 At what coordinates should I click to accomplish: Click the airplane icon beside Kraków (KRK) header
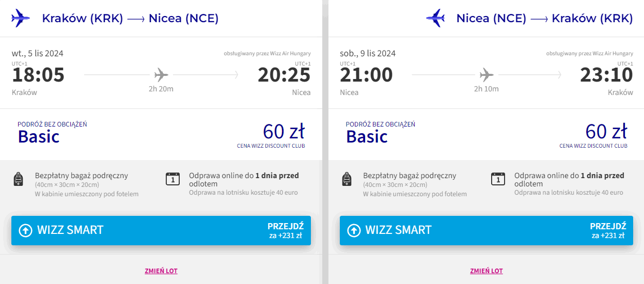tap(21, 19)
